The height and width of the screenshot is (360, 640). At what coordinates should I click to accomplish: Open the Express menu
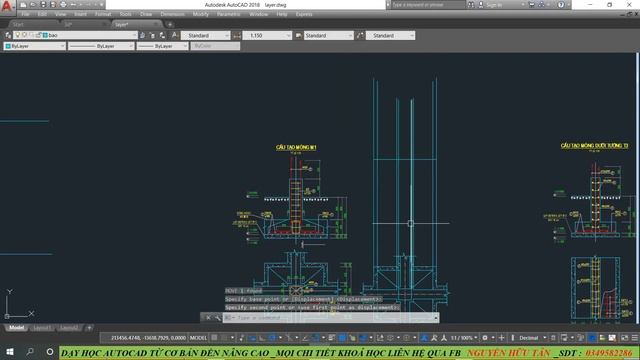304,14
